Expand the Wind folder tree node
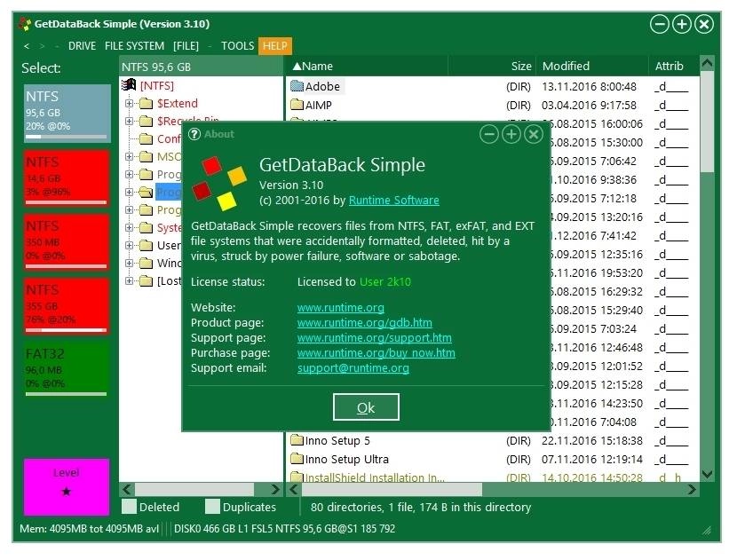The height and width of the screenshot is (560, 737). point(129,263)
